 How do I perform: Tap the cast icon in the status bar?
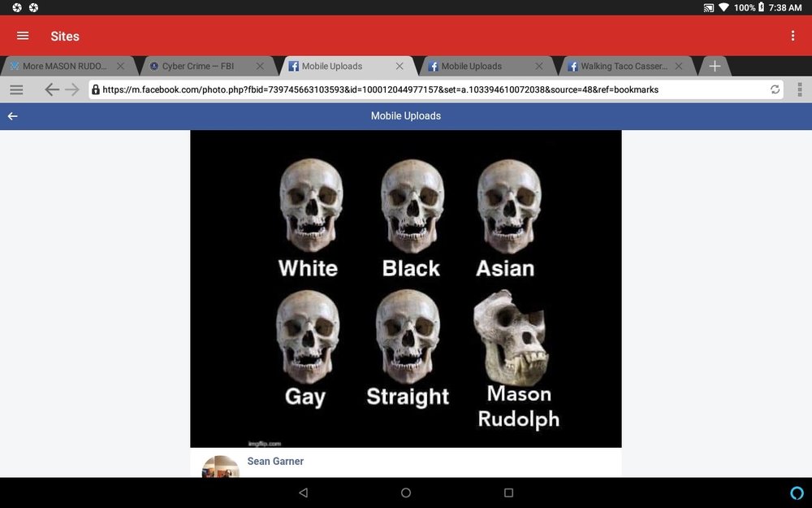point(708,8)
